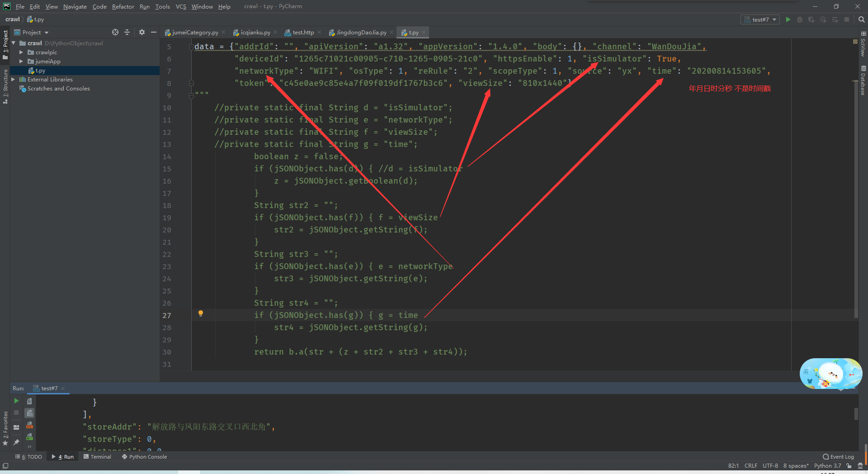Pin the Run tab
This screenshot has height=474, width=868.
16,442
